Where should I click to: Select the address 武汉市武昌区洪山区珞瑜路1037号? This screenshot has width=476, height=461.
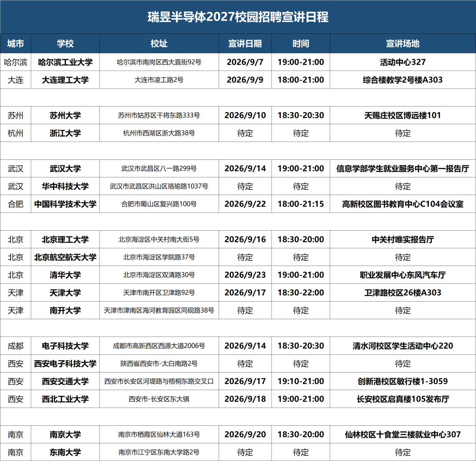click(x=159, y=187)
